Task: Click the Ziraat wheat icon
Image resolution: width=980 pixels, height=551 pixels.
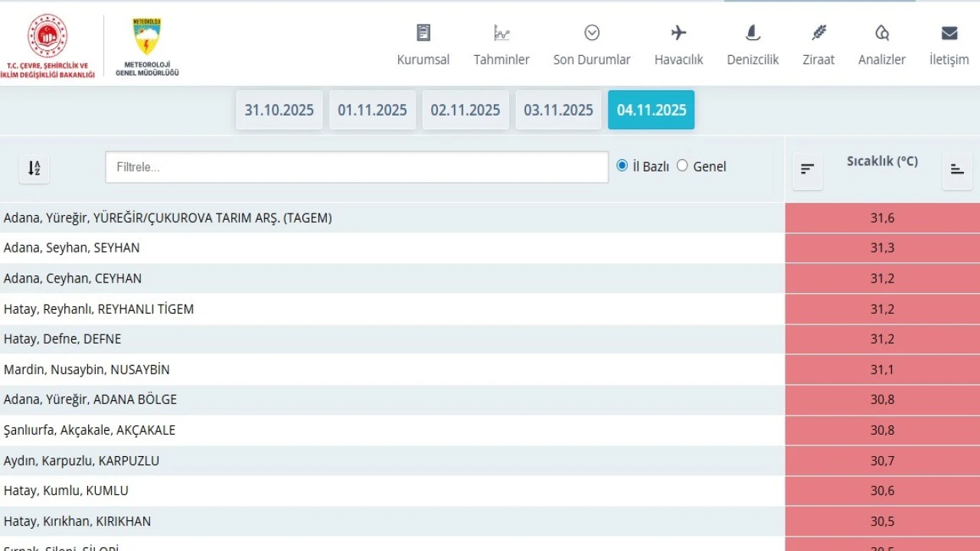Action: click(x=818, y=33)
